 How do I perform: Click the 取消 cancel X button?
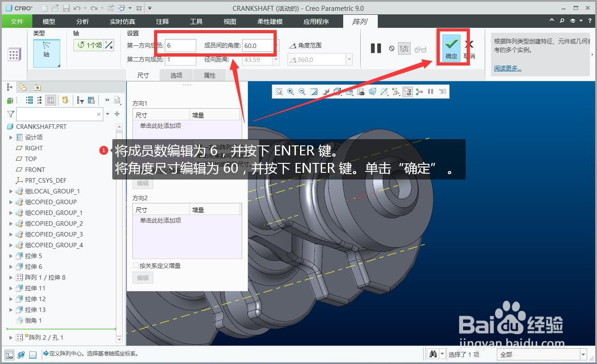point(469,48)
